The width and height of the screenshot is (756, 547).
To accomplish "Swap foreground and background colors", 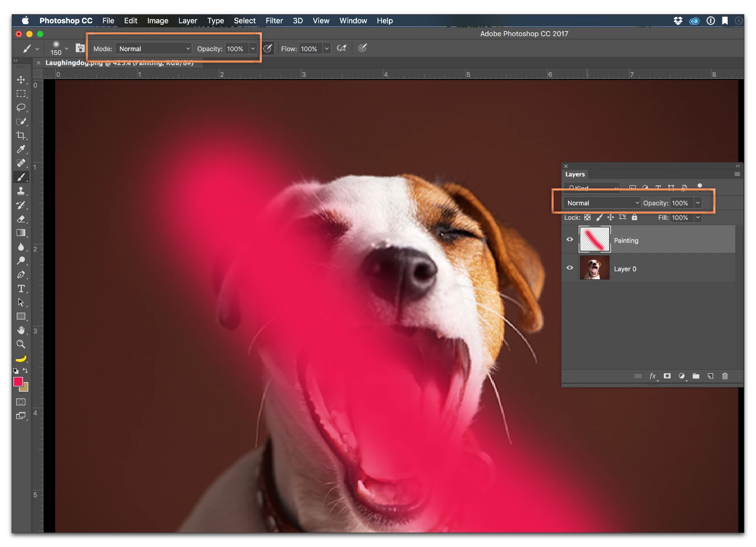I will pos(25,371).
